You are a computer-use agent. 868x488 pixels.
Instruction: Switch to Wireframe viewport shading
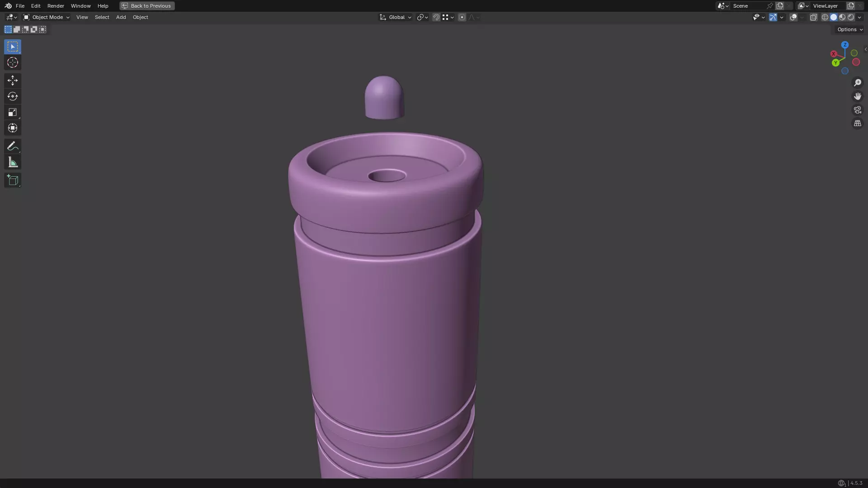(x=825, y=17)
